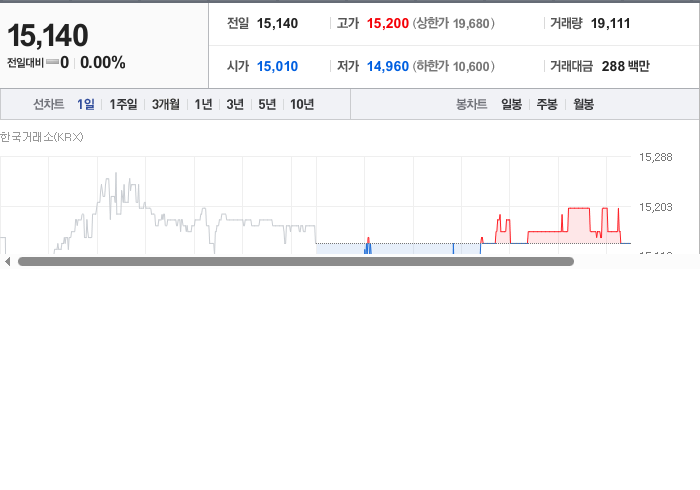Screen dimensions: 700x490
Task: Show the 5년 line chart
Action: tap(267, 104)
